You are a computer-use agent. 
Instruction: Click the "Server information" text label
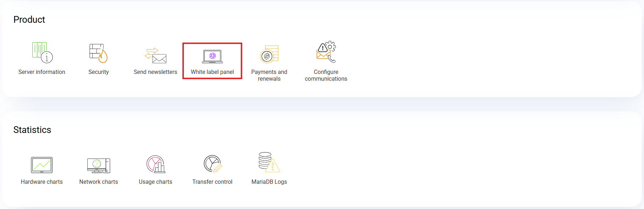click(x=42, y=72)
